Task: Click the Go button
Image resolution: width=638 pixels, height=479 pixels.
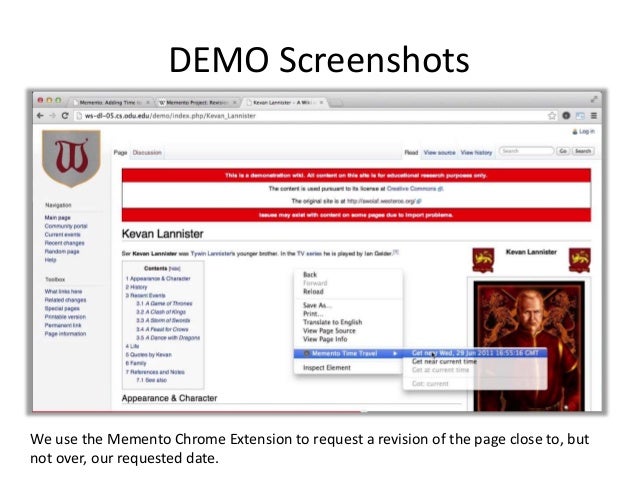Action: pyautogui.click(x=563, y=151)
